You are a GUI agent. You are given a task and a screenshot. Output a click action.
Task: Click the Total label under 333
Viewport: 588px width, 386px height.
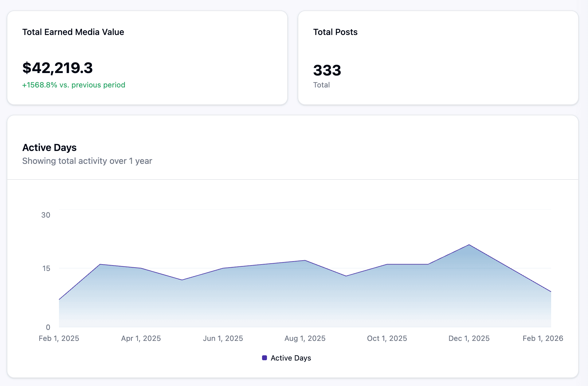pyautogui.click(x=321, y=85)
